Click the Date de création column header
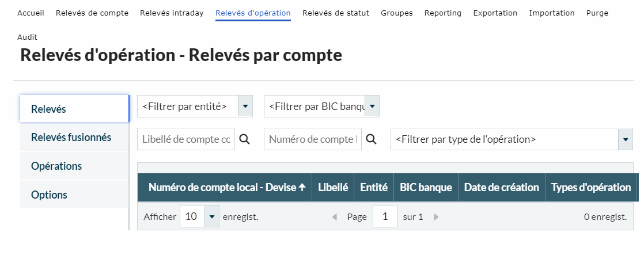644x255 pixels. (x=501, y=188)
